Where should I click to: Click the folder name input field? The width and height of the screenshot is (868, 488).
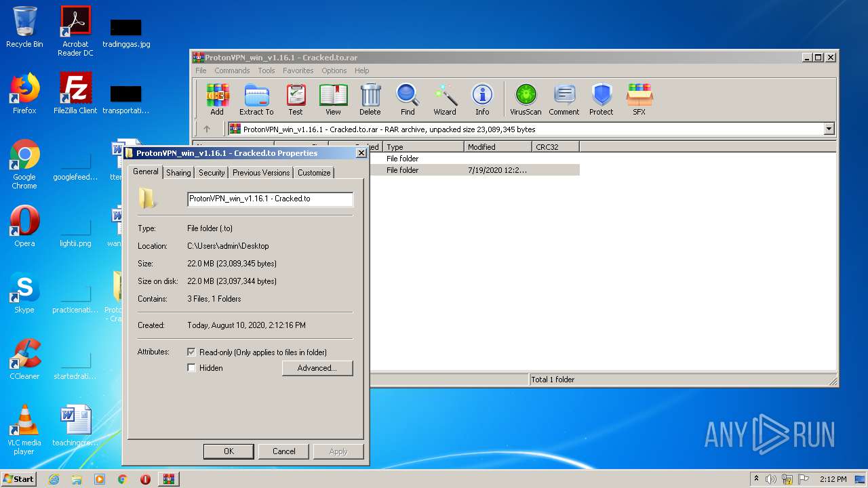pyautogui.click(x=270, y=199)
